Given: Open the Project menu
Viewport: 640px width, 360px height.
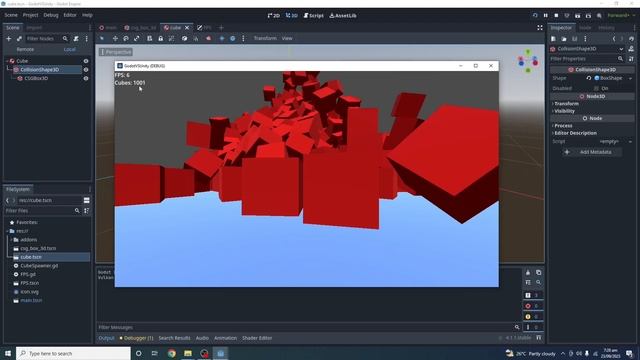Looking at the screenshot, I should pyautogui.click(x=30, y=15).
